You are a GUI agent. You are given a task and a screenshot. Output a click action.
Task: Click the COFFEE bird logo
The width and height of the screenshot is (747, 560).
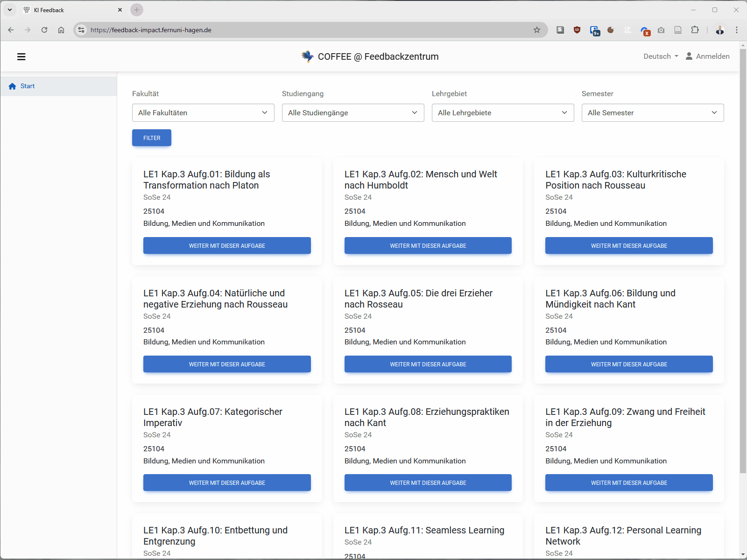click(308, 56)
